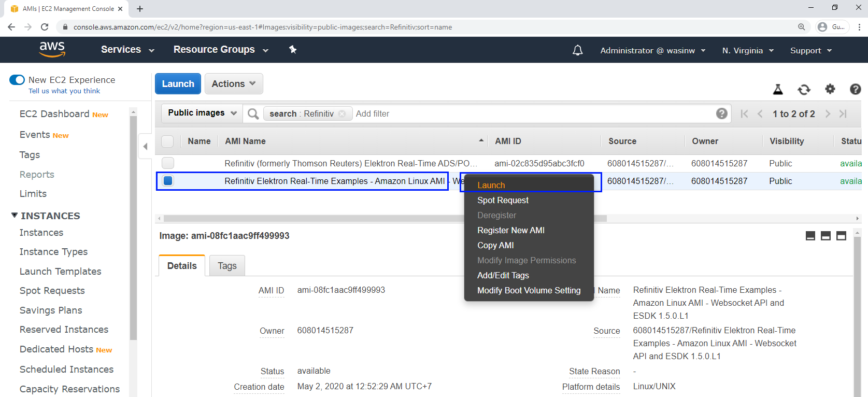Screen dimensions: 868x397
Task: Open the Chrome profile button
Action: 833,27
